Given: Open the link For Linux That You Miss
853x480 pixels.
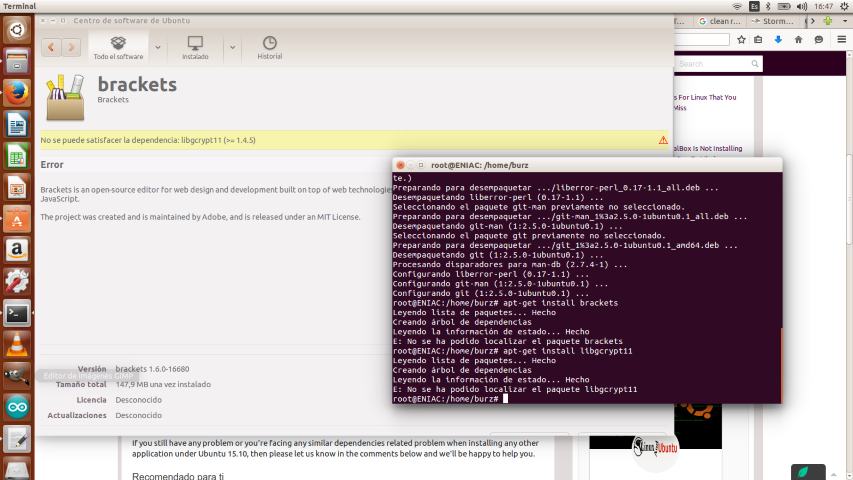Looking at the screenshot, I should point(705,102).
